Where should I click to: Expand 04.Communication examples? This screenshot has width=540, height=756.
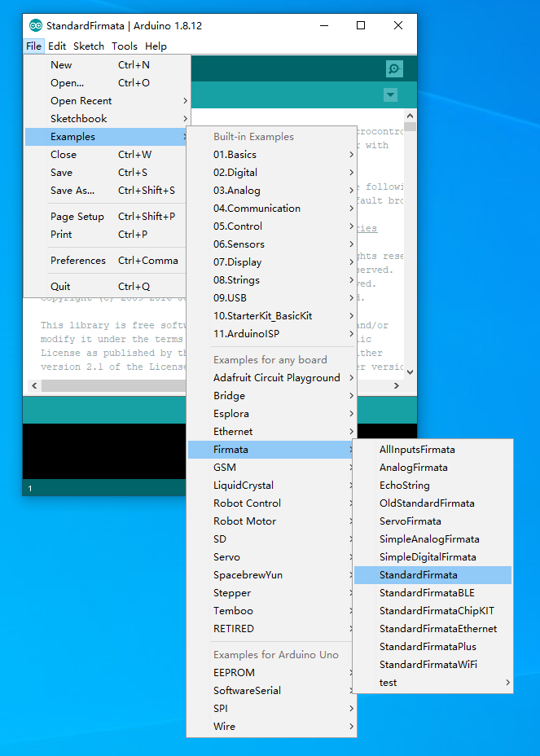(271, 209)
